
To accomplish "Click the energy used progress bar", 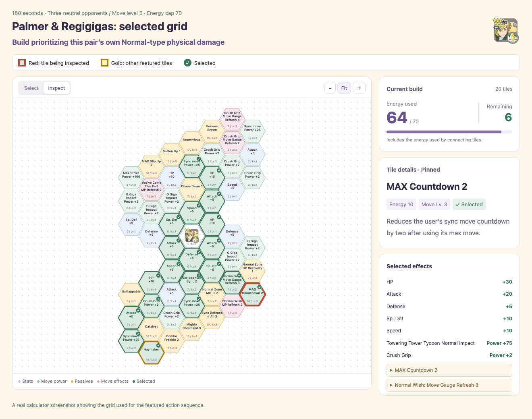I will (449, 132).
